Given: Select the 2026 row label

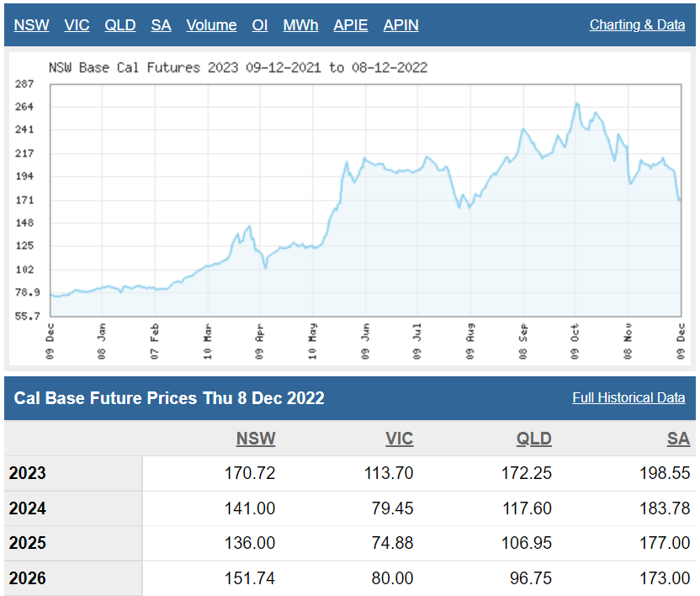Looking at the screenshot, I should 28,579.
